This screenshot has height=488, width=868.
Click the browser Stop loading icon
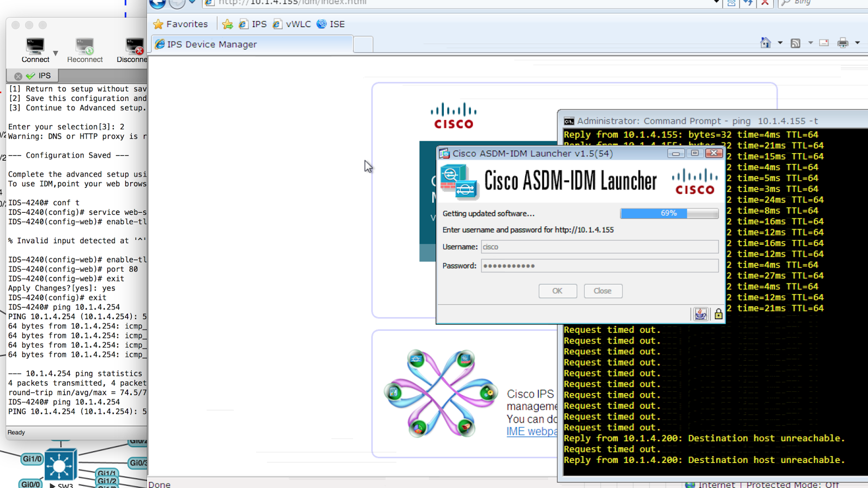coord(765,3)
